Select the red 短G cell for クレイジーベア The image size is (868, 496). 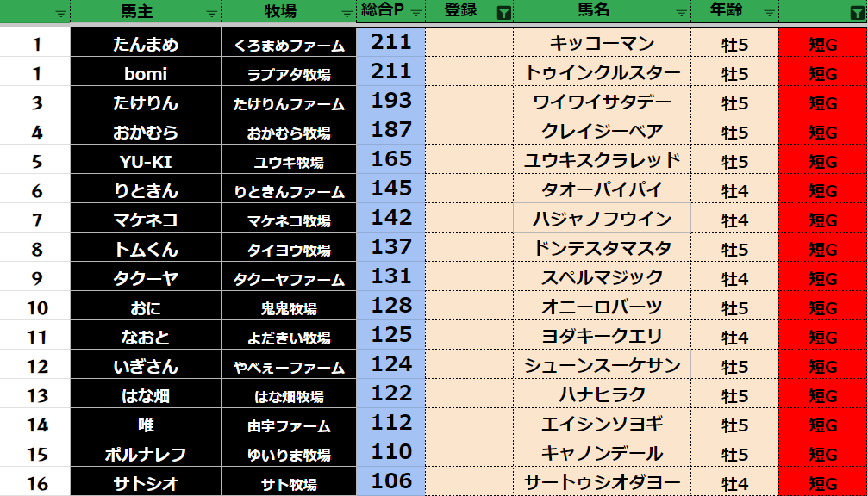tap(822, 133)
